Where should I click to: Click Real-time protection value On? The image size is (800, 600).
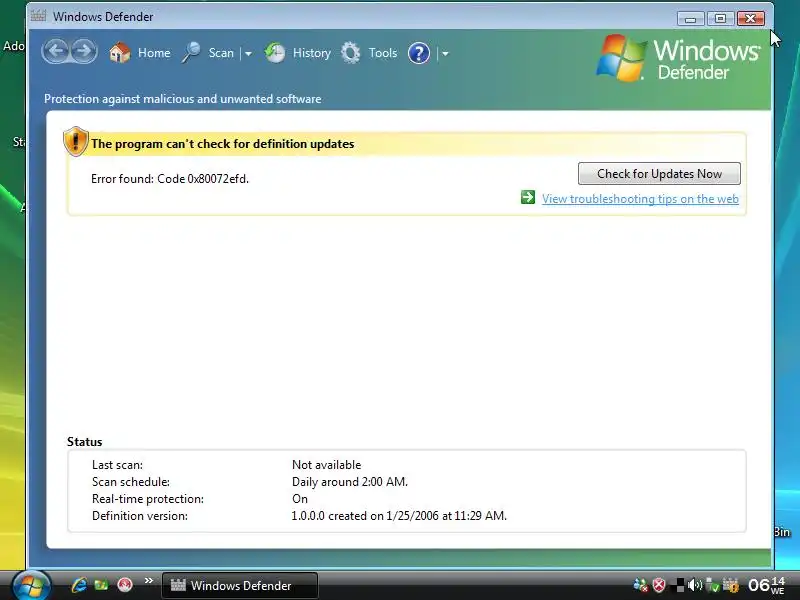point(300,499)
